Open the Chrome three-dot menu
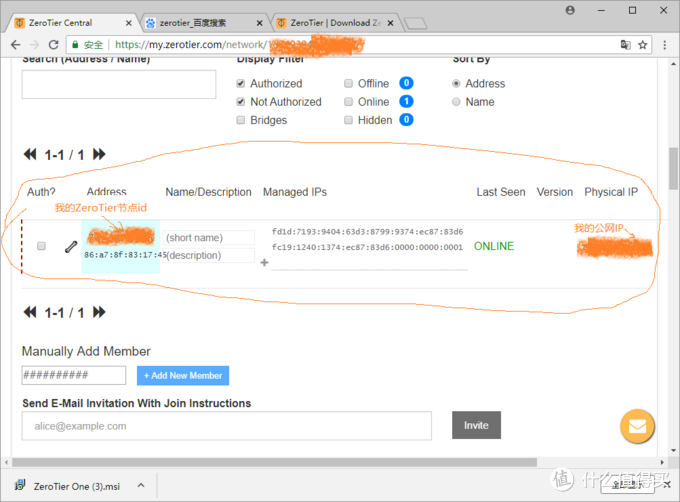 click(665, 44)
